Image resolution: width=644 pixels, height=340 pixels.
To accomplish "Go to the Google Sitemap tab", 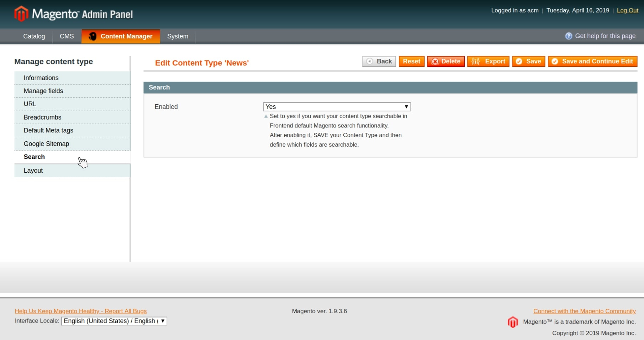I will [x=46, y=143].
